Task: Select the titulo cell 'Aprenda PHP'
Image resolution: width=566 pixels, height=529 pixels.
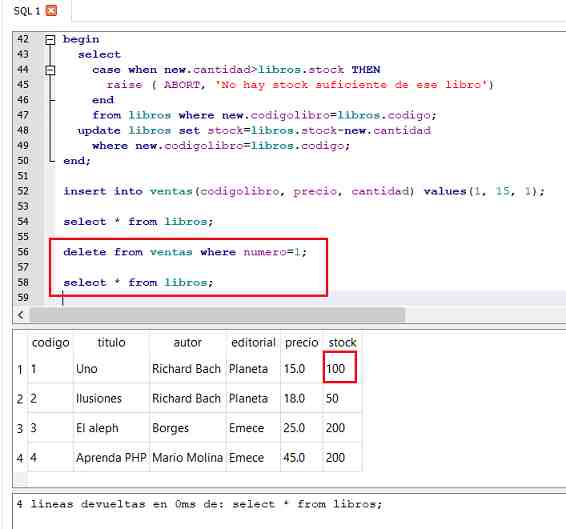Action: coord(111,458)
